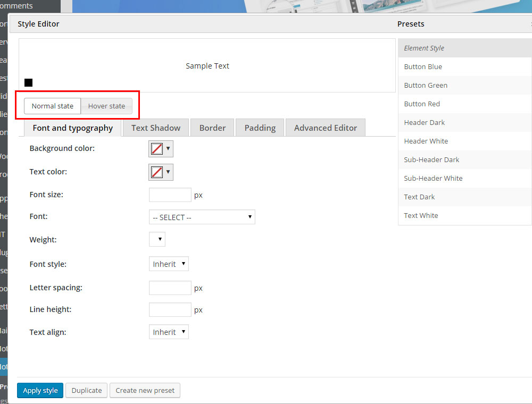The image size is (532, 404).
Task: Select the Button Red preset
Action: 465,104
